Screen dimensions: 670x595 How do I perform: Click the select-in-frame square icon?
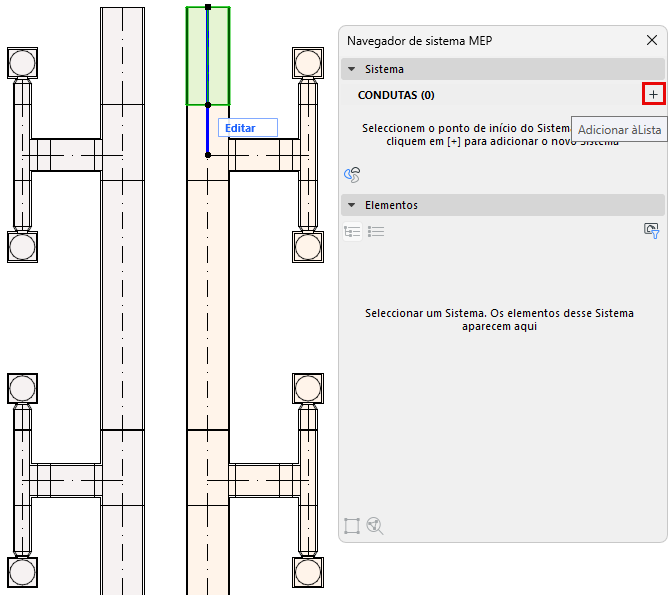(x=352, y=526)
